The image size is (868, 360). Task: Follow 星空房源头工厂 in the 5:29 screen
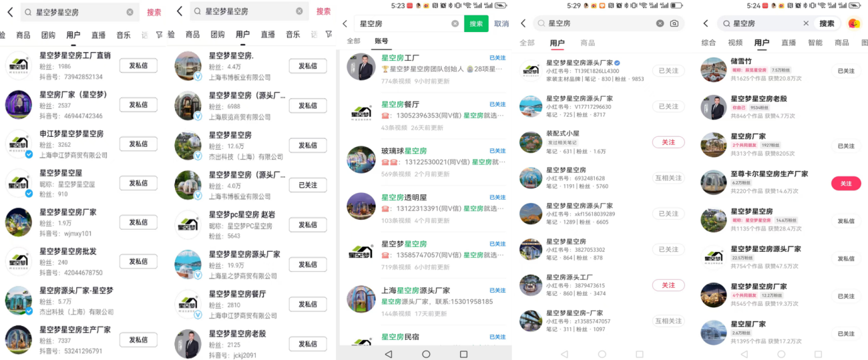point(668,285)
